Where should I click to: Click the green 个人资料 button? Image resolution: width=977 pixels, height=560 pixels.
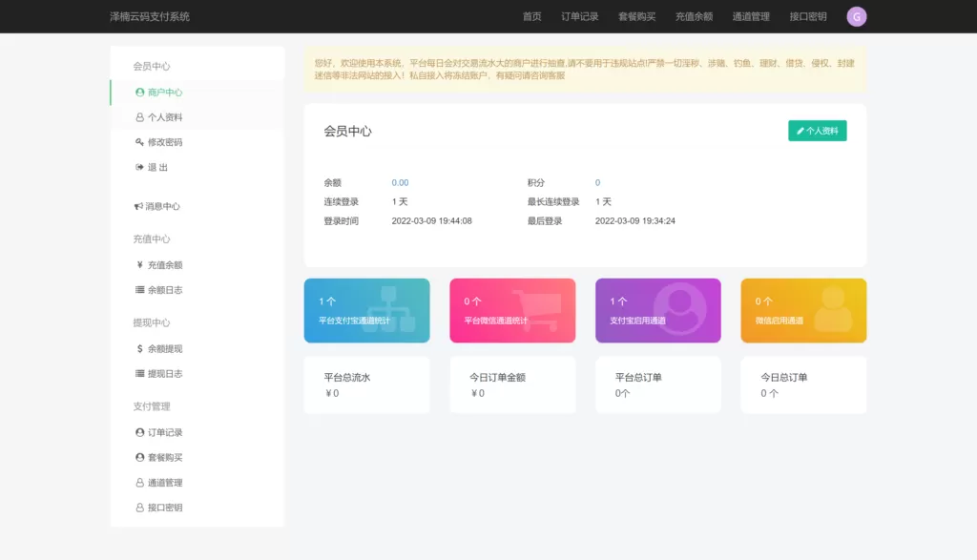[x=818, y=131]
